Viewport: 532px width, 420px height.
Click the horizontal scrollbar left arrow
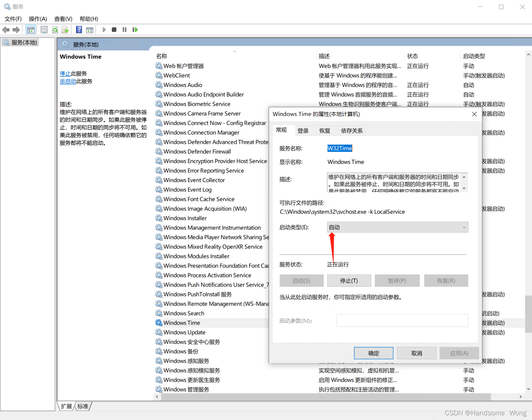157,397
